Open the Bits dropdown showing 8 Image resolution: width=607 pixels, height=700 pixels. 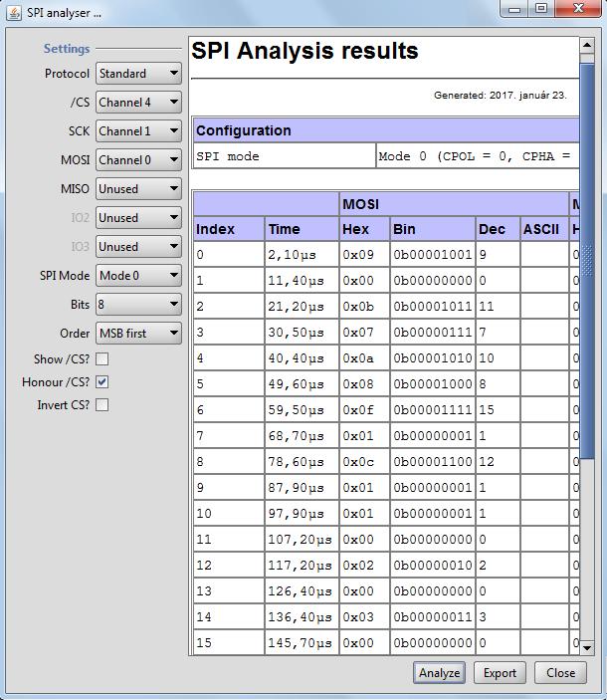coord(138,304)
